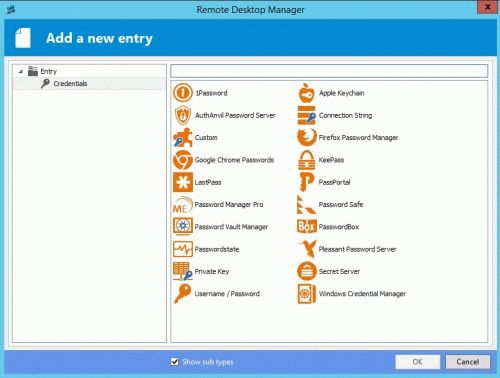This screenshot has height=378, width=500.
Task: Collapse the Entry tree node arrow
Action: pos(21,71)
